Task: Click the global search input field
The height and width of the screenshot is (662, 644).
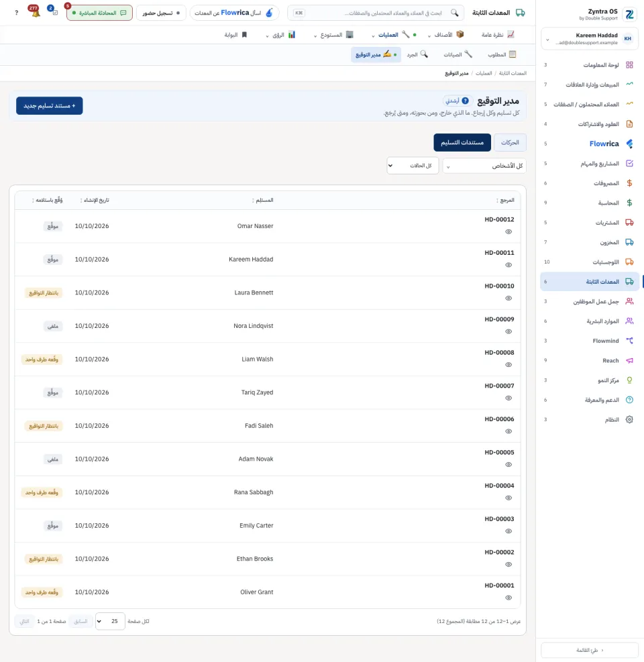Action: click(x=376, y=13)
